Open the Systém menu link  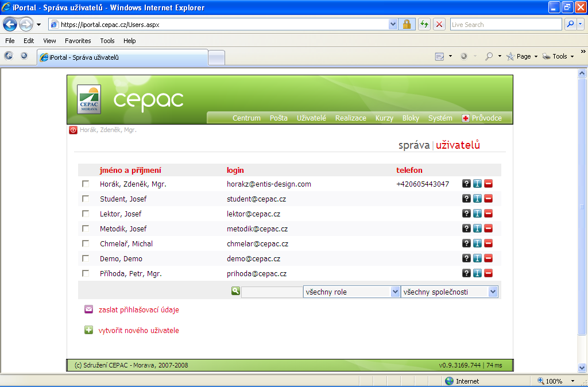tap(440, 118)
